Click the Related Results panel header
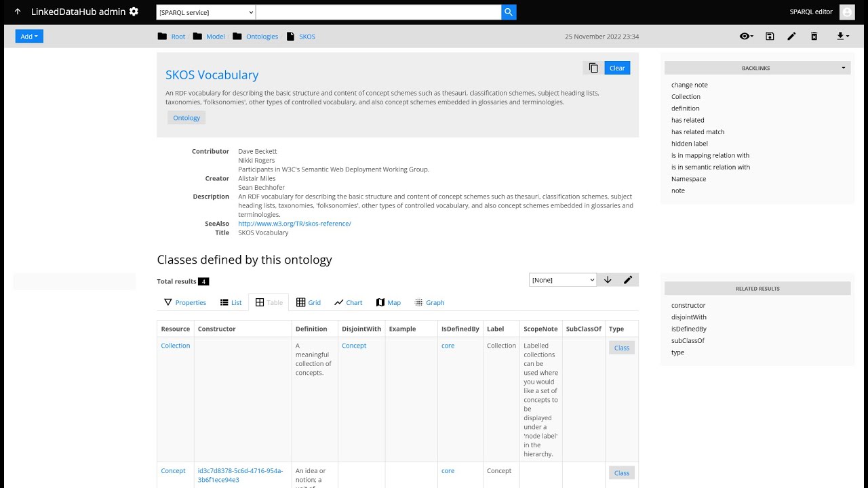 click(757, 289)
